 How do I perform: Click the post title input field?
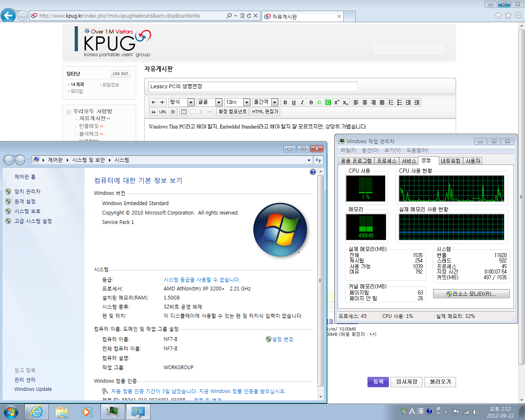tap(253, 86)
